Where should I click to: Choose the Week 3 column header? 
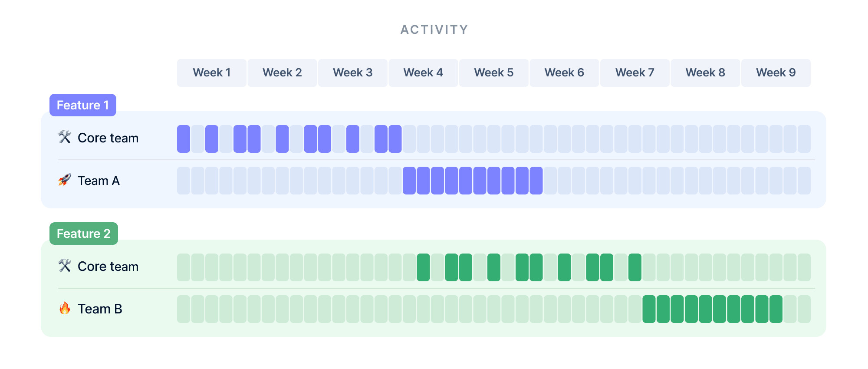click(x=352, y=73)
